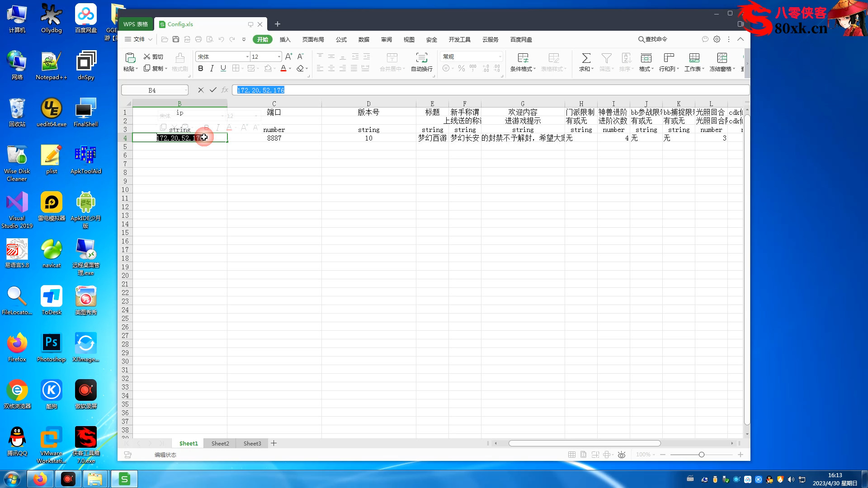
Task: Switch to page layout view in status bar
Action: tap(583, 455)
